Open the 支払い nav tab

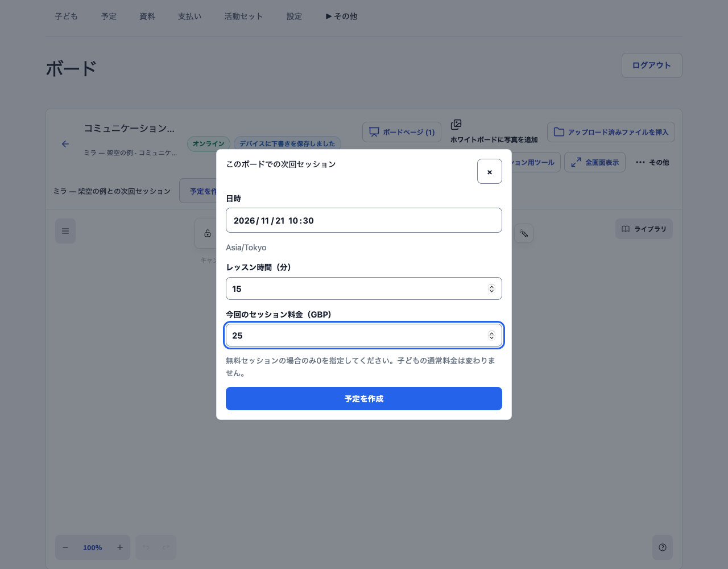point(189,16)
